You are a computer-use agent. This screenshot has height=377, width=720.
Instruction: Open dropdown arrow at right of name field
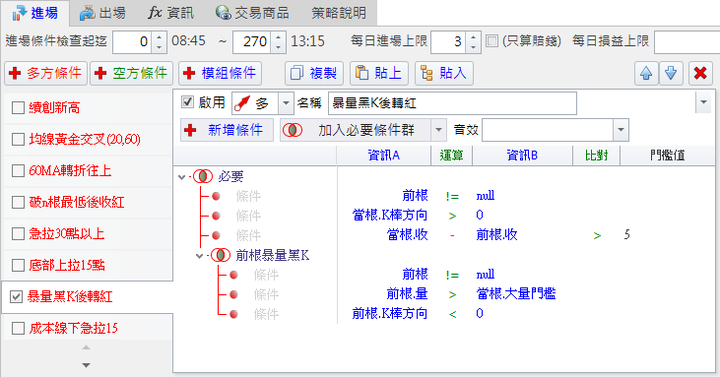(703, 102)
